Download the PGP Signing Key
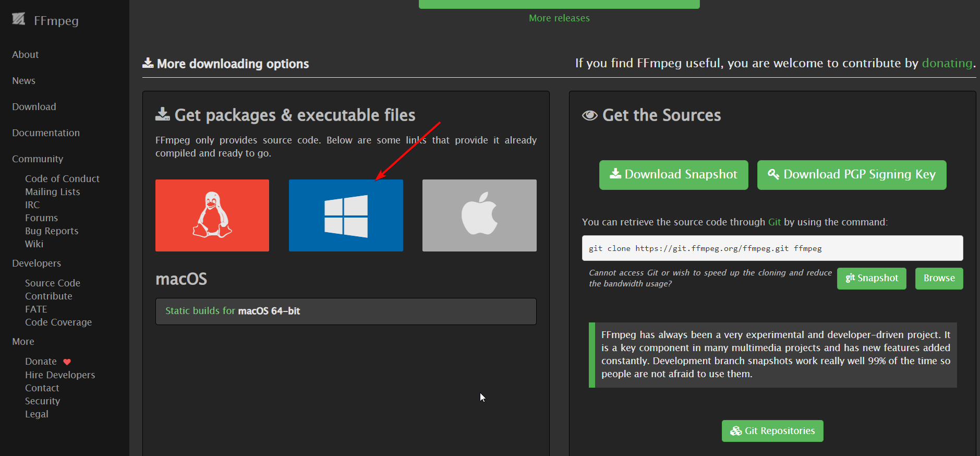 tap(851, 175)
